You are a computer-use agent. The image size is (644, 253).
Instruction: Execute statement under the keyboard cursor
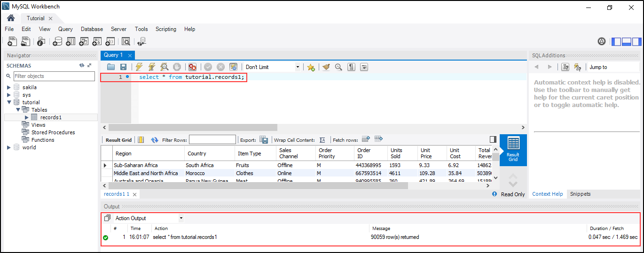pyautogui.click(x=152, y=67)
